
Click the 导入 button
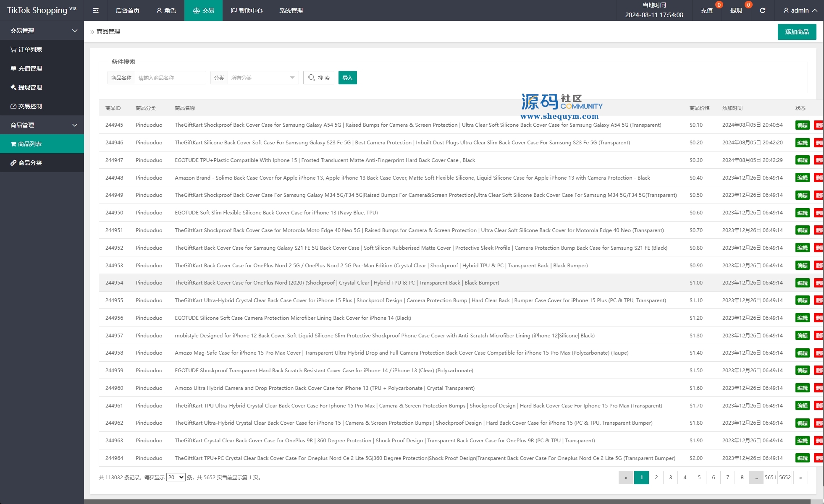[x=347, y=78]
